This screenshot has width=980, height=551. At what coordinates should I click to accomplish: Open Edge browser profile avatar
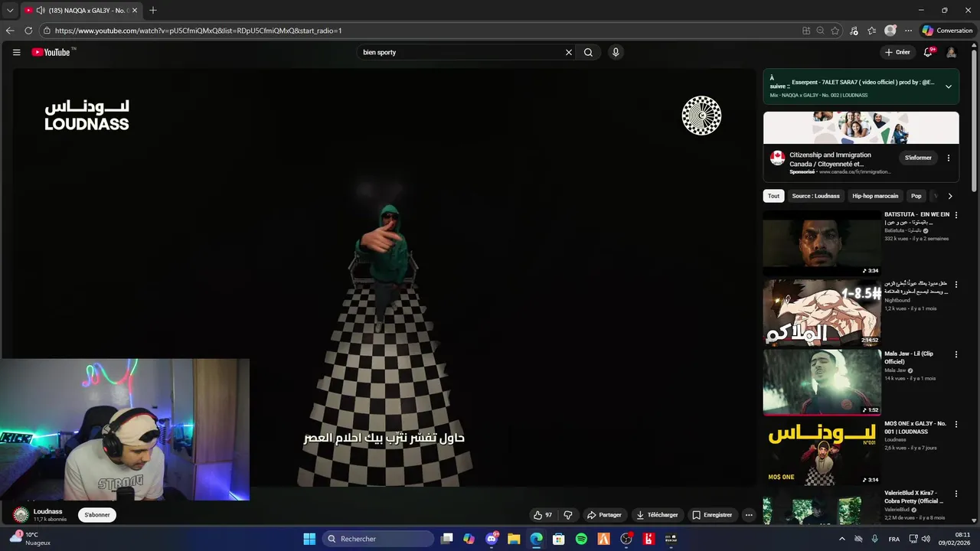point(890,31)
